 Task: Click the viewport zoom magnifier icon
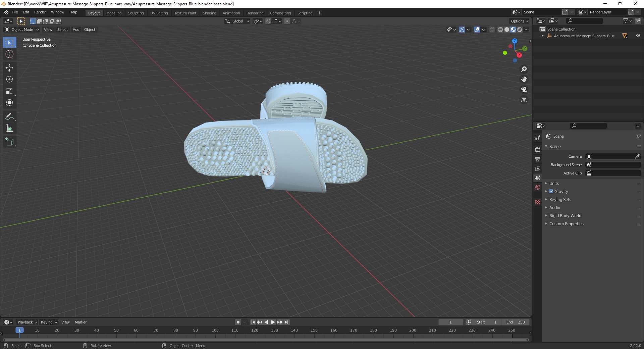click(524, 69)
